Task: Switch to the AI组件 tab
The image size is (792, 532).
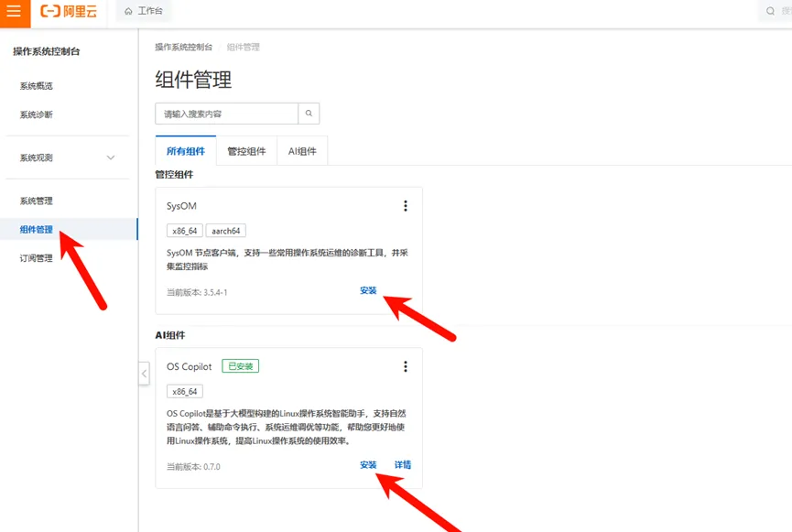Action: (x=302, y=151)
